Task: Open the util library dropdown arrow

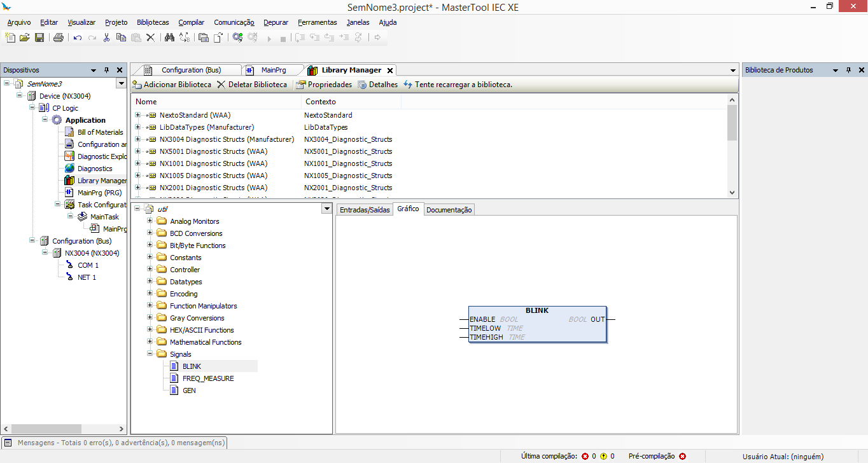Action: click(326, 209)
